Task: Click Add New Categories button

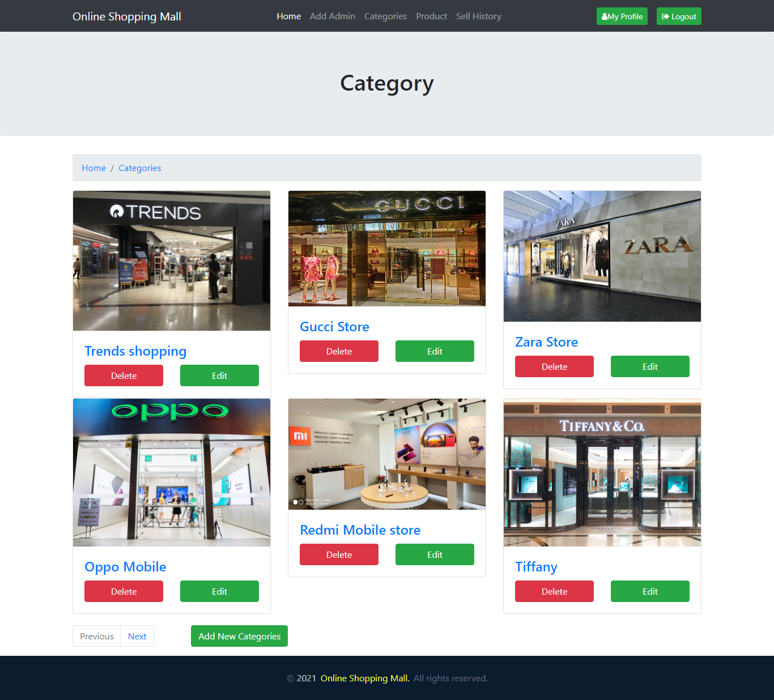Action: [x=239, y=636]
